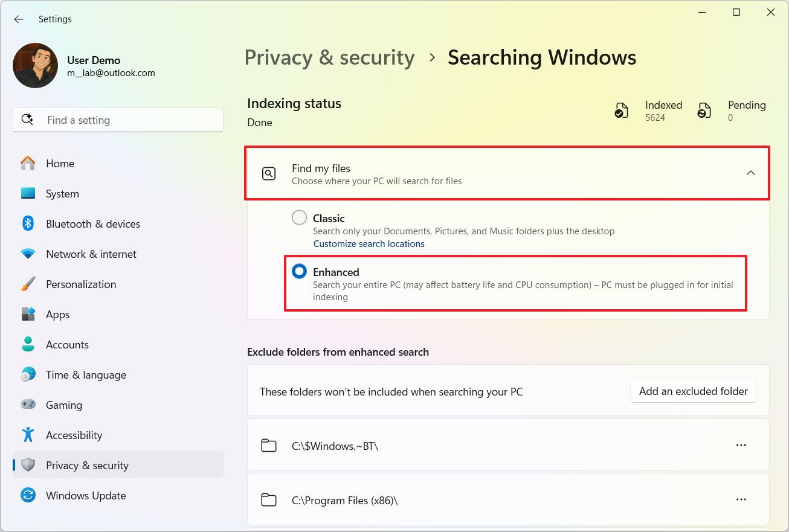
Task: Click the Indexed files status icon
Action: tap(621, 110)
